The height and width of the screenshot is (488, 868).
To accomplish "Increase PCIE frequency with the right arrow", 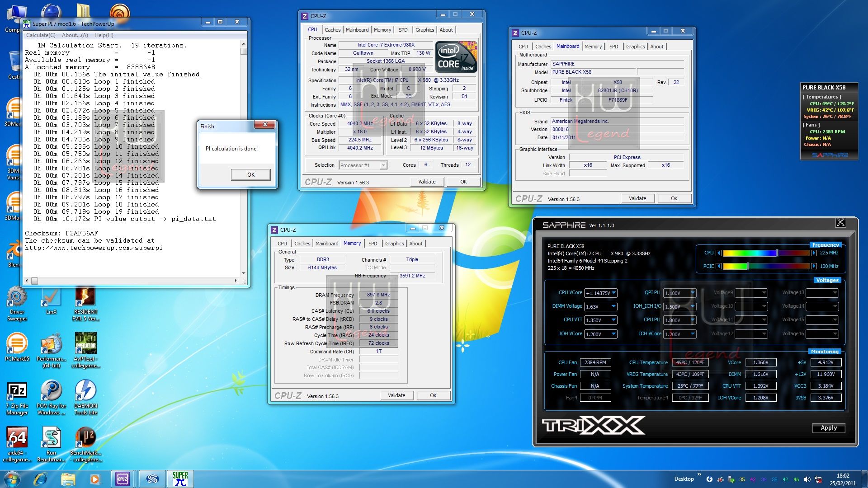I will pyautogui.click(x=814, y=266).
